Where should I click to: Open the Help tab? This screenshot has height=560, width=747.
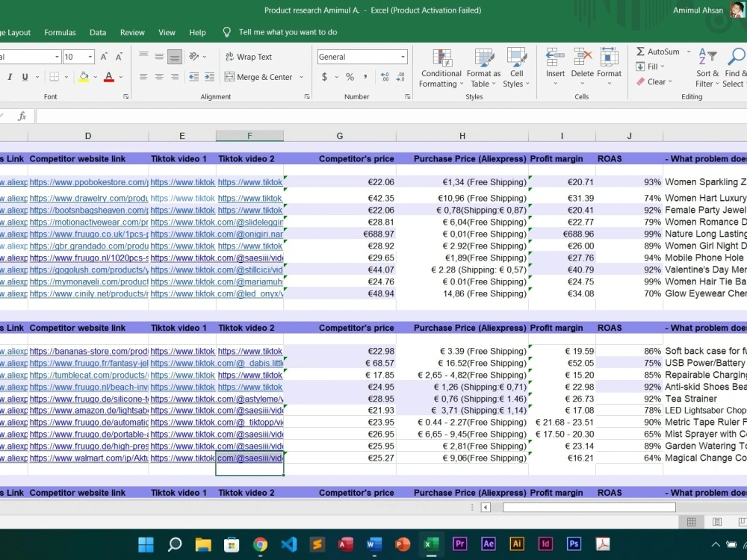[197, 32]
